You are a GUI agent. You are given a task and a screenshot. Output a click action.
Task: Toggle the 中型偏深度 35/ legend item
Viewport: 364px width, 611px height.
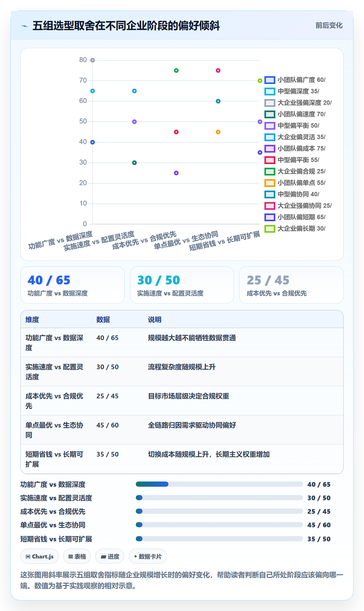[292, 91]
